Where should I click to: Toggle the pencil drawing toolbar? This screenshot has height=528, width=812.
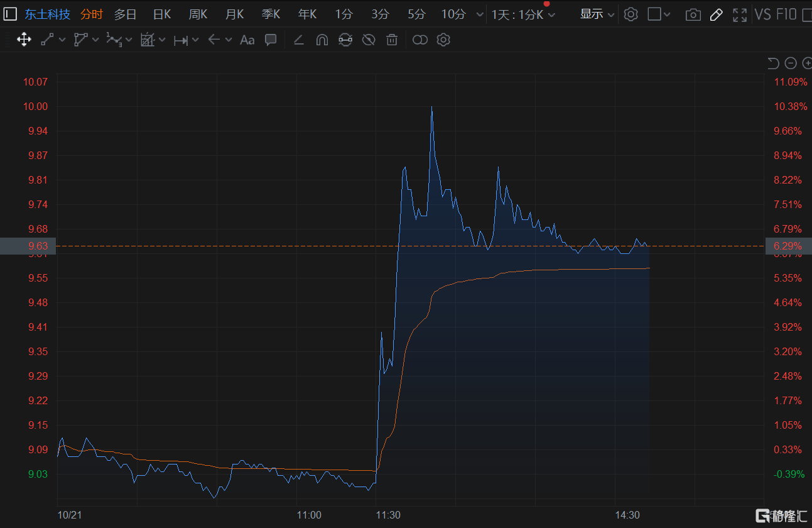click(716, 14)
